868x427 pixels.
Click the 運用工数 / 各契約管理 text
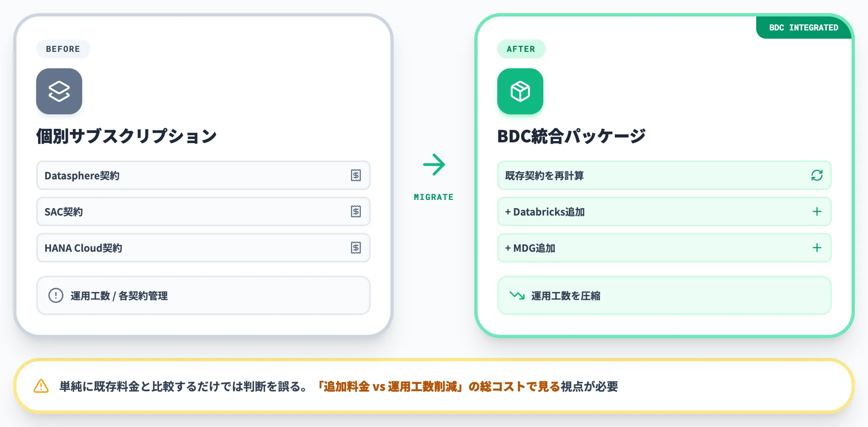click(119, 296)
